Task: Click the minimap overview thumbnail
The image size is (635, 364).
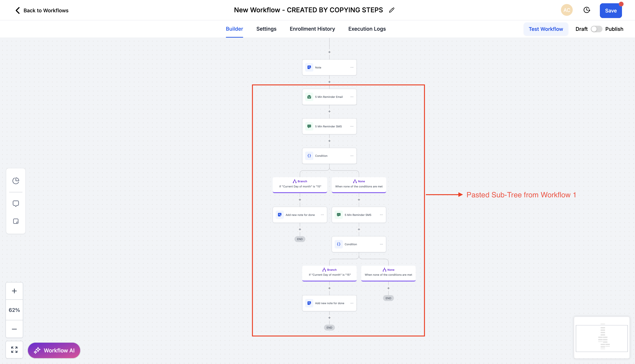Action: 602,338
